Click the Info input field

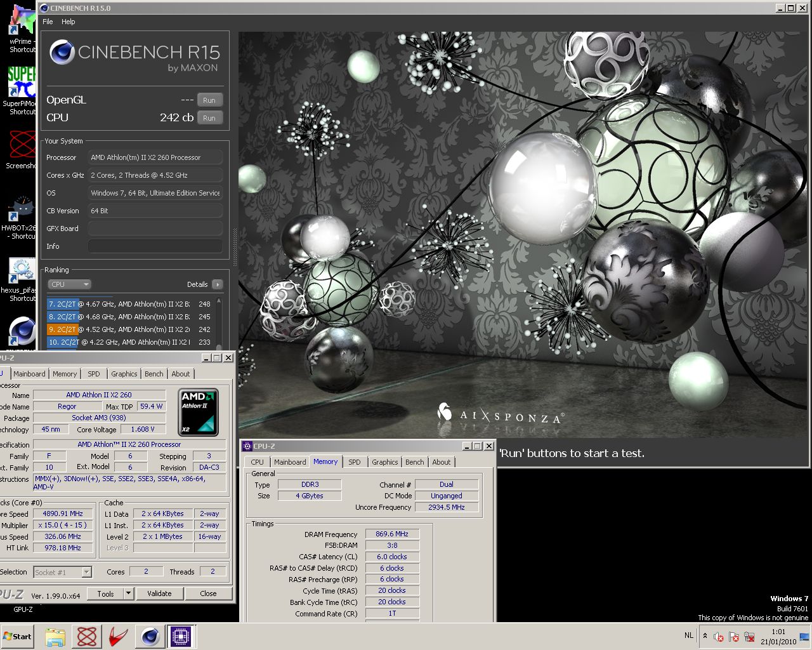pos(155,246)
